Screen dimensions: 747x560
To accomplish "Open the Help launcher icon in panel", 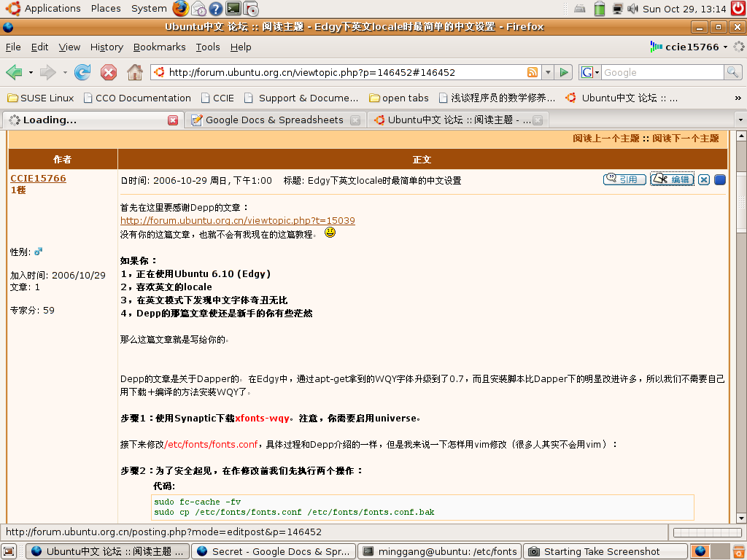I will [216, 9].
